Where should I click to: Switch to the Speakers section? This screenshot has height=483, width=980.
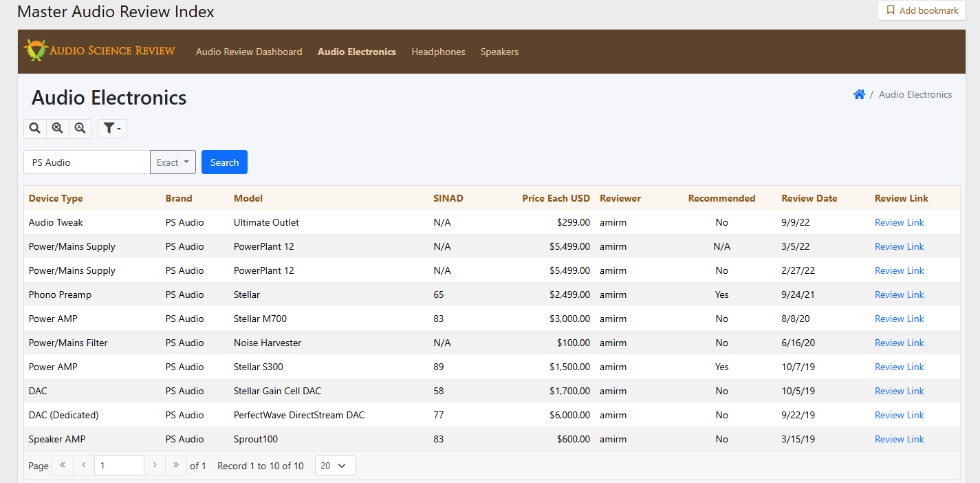499,52
